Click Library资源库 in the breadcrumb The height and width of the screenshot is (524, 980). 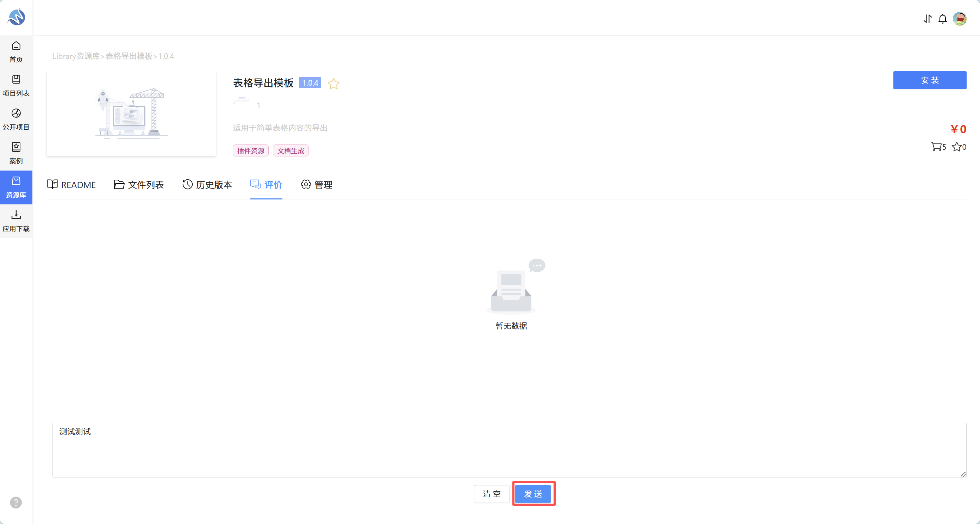(x=76, y=56)
